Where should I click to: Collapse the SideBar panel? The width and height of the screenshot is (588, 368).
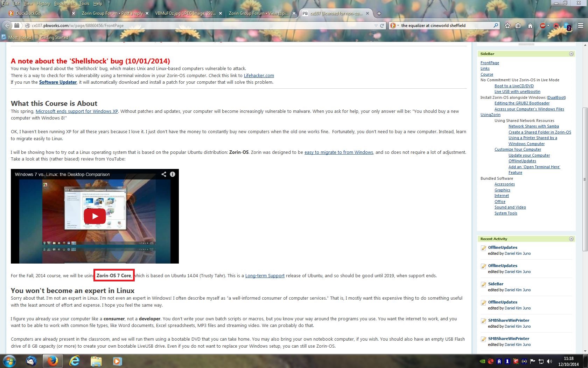pyautogui.click(x=571, y=54)
